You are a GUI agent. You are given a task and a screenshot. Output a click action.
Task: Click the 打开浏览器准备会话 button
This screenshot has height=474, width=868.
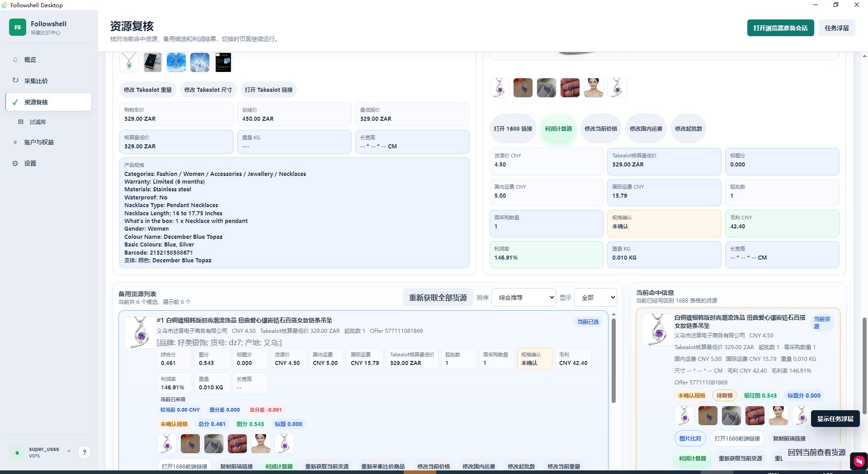[x=781, y=28]
